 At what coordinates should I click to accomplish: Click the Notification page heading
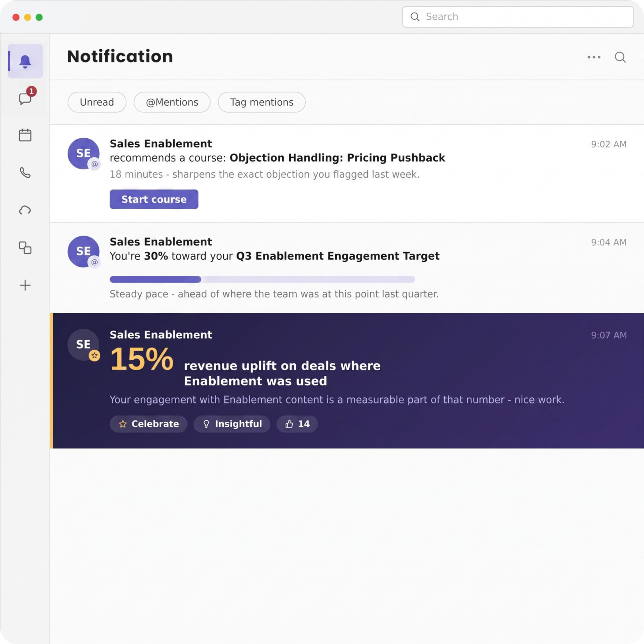120,56
